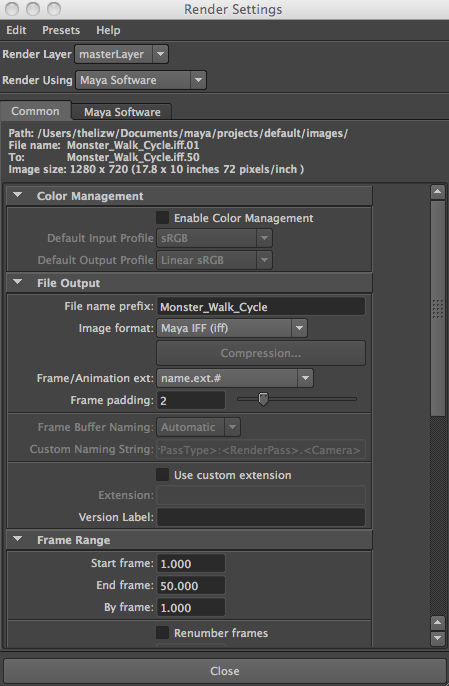This screenshot has width=449, height=686.
Task: Collapse the File Output section
Action: [18, 282]
